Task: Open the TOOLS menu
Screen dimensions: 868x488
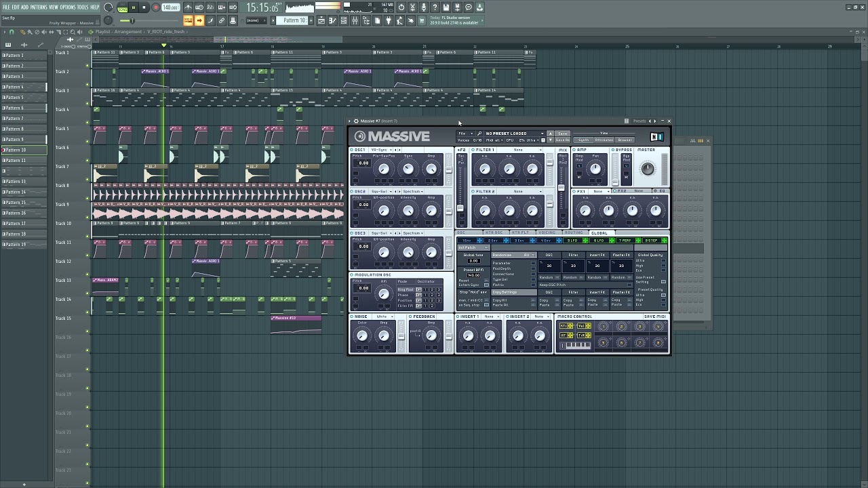Action: coord(83,7)
